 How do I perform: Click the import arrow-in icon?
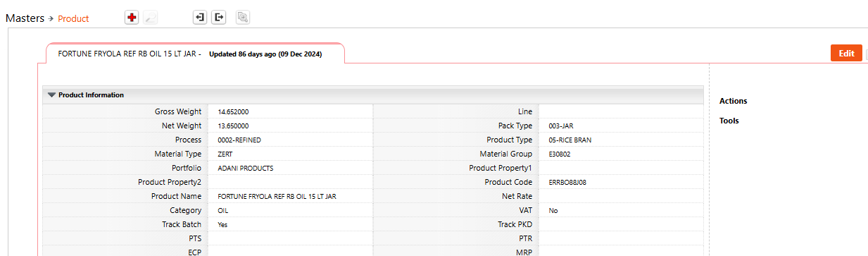coord(200,18)
